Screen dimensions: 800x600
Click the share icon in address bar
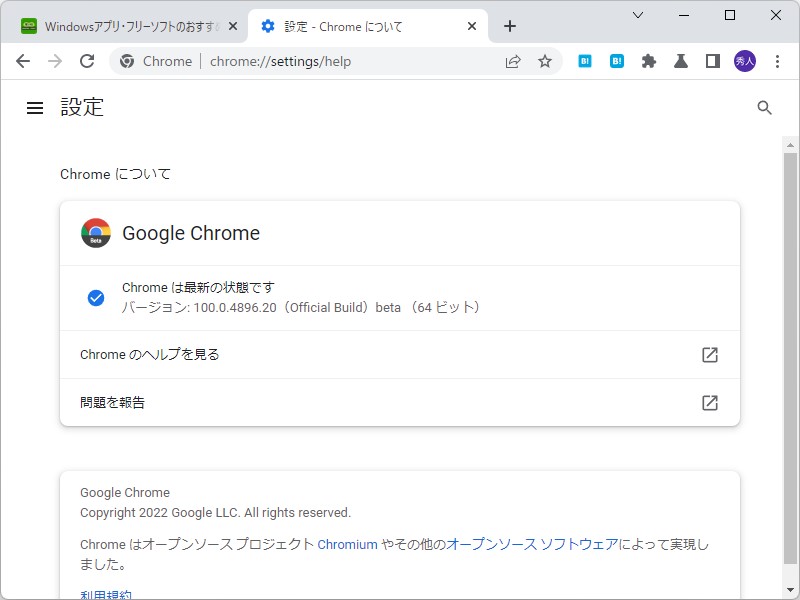click(x=513, y=61)
